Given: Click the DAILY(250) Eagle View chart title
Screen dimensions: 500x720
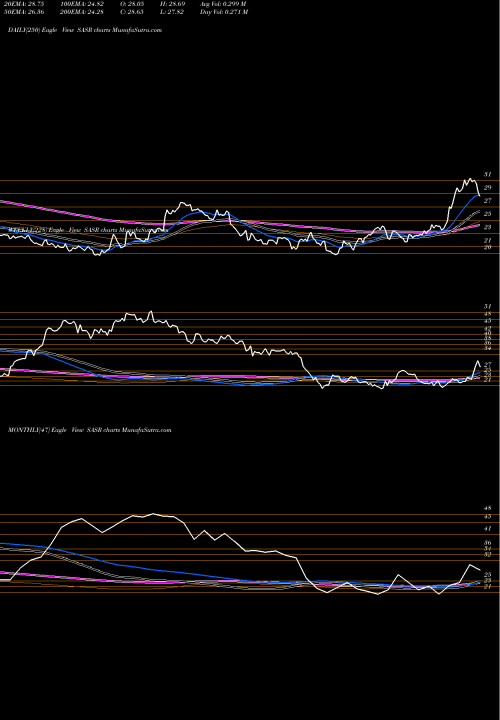Looking at the screenshot, I should [85, 30].
